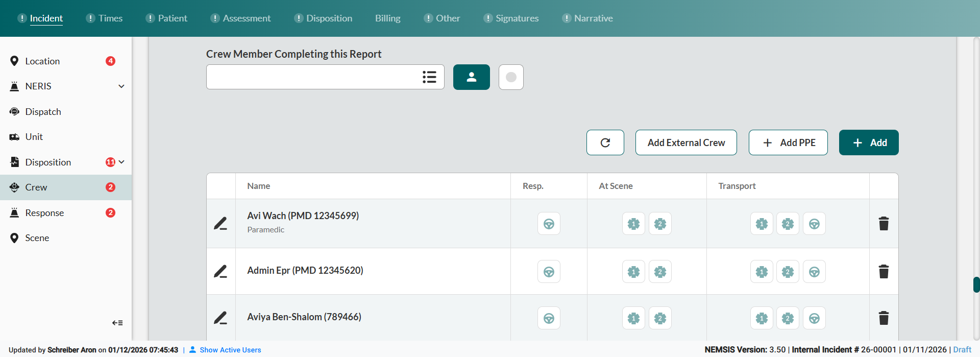Collapse the sidebar with the arrow icon
Screen dimensions: 980x357
(117, 323)
